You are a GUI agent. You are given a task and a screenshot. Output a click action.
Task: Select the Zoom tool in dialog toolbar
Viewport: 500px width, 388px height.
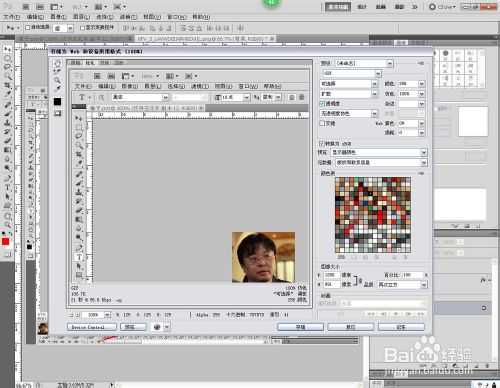(58, 80)
